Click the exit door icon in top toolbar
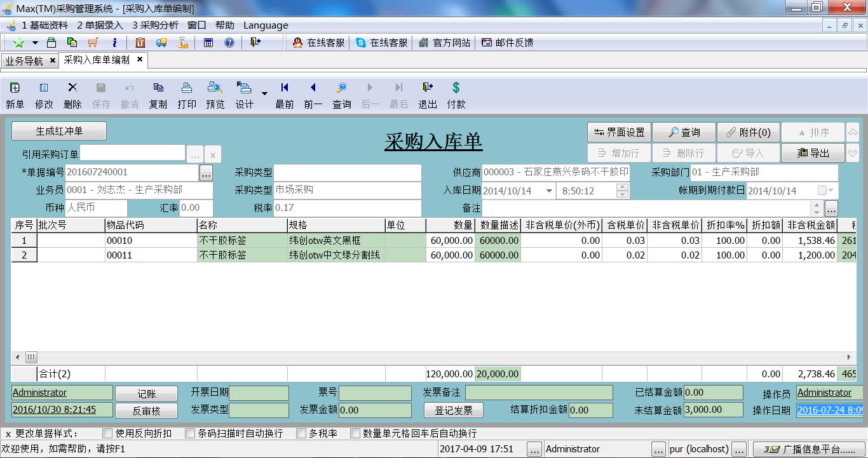 pos(255,43)
